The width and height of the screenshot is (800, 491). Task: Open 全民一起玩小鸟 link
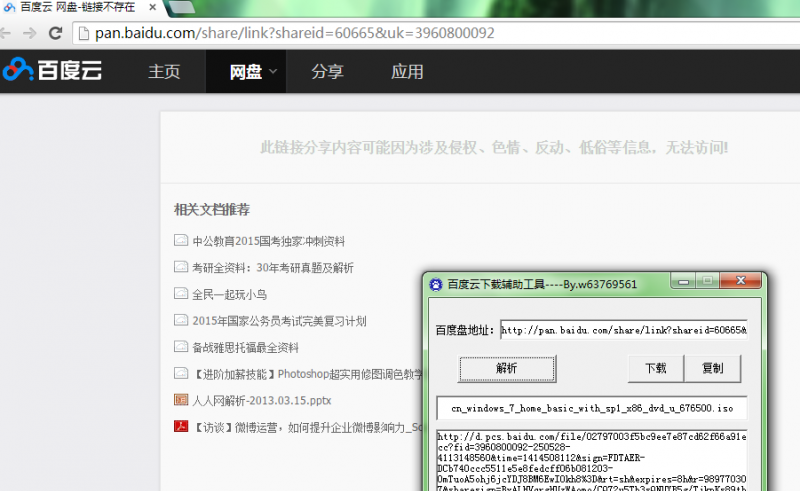pyautogui.click(x=229, y=294)
